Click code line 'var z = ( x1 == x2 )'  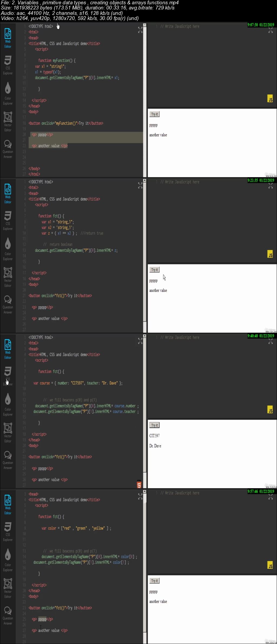(x=59, y=233)
